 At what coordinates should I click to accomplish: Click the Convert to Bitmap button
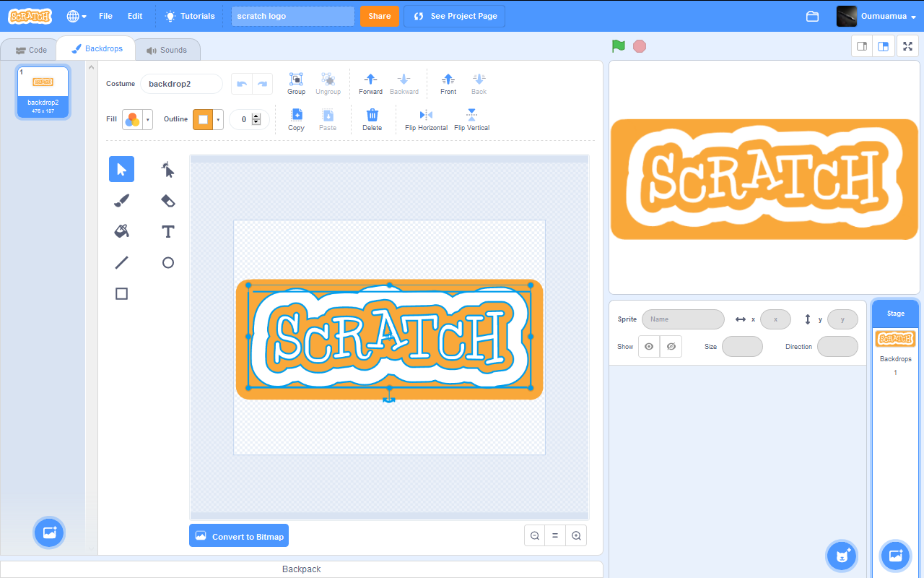[239, 536]
